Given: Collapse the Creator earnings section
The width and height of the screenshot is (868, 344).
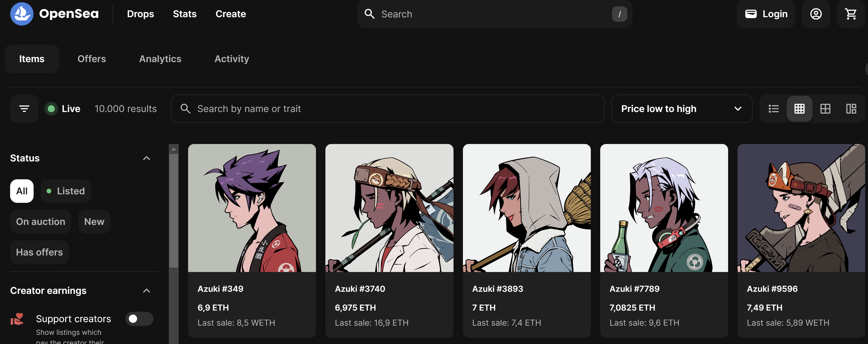Looking at the screenshot, I should point(146,291).
